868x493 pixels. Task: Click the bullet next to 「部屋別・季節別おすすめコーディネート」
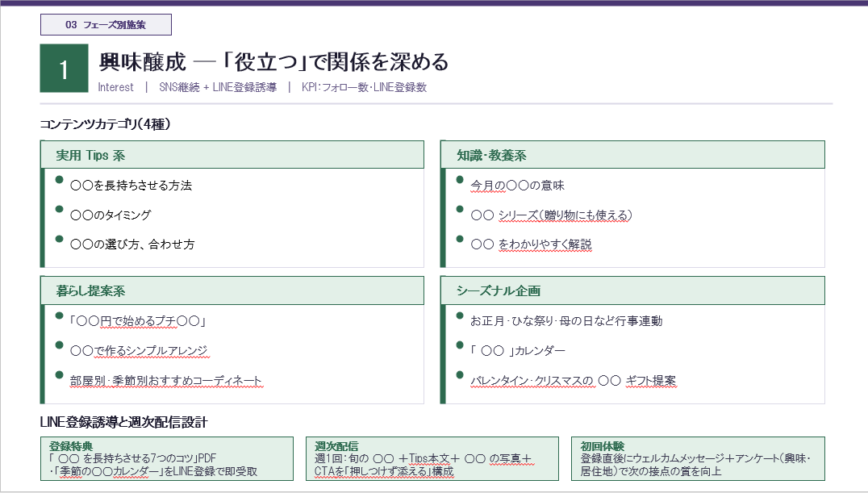point(58,375)
